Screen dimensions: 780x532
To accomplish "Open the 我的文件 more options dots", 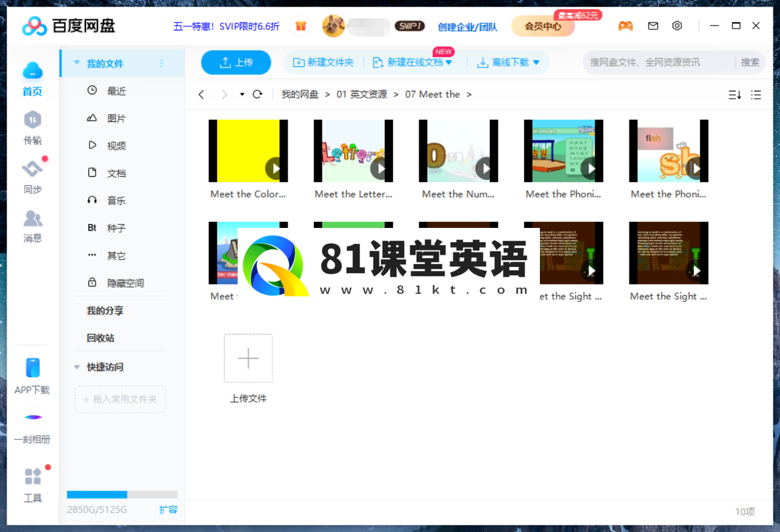I will 161,63.
